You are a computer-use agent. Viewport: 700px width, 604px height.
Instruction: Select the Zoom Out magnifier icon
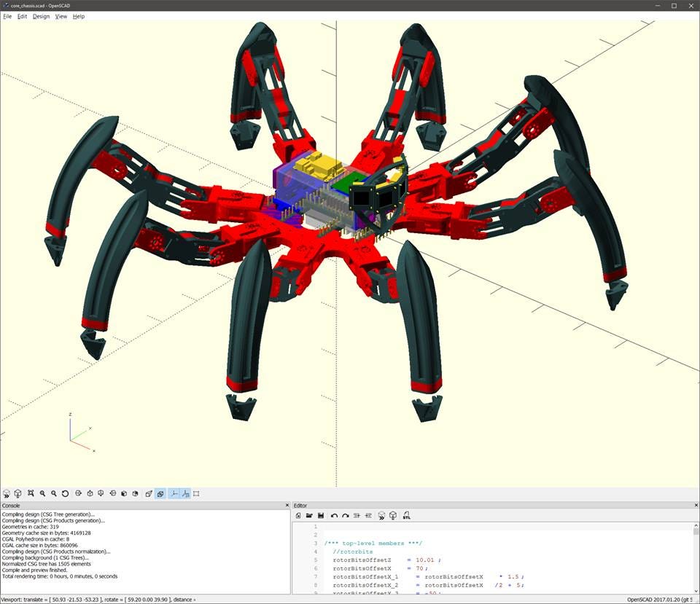[x=55, y=493]
